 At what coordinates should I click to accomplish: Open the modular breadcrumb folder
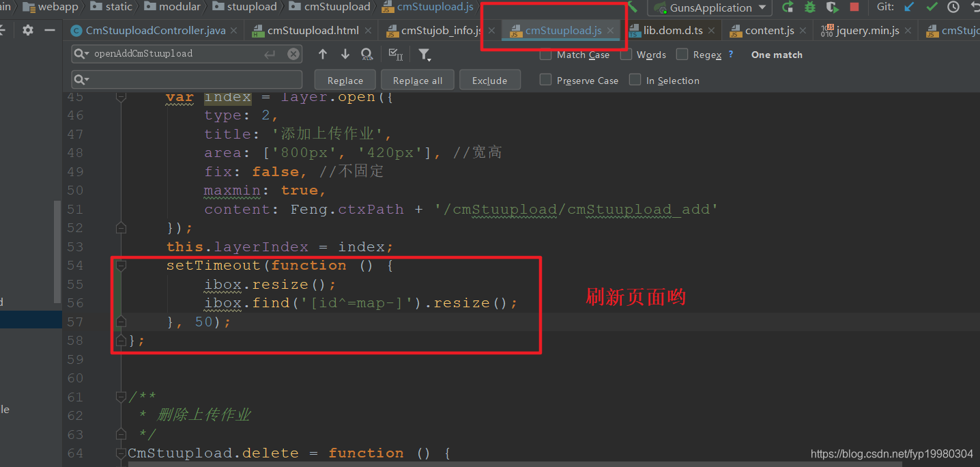pyautogui.click(x=171, y=7)
